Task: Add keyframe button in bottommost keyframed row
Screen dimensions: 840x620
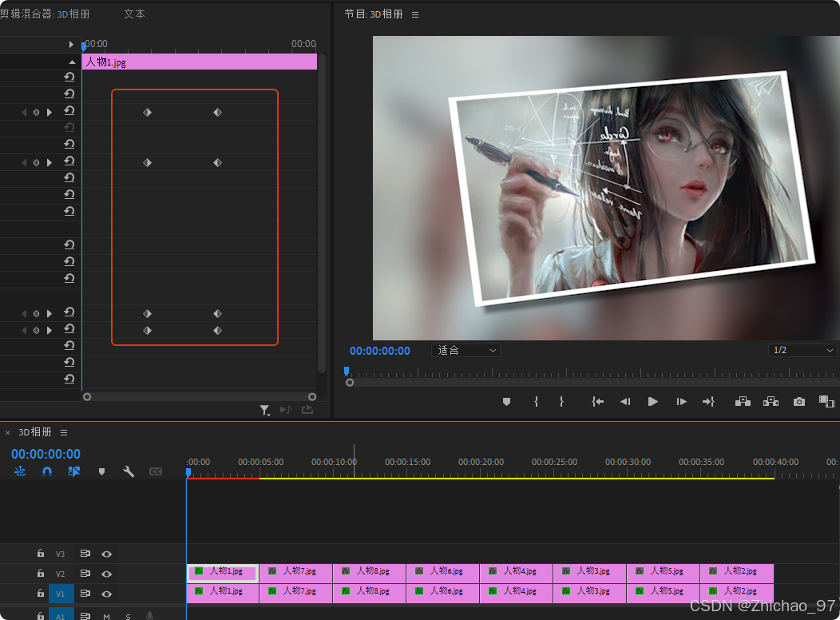Action: (37, 331)
